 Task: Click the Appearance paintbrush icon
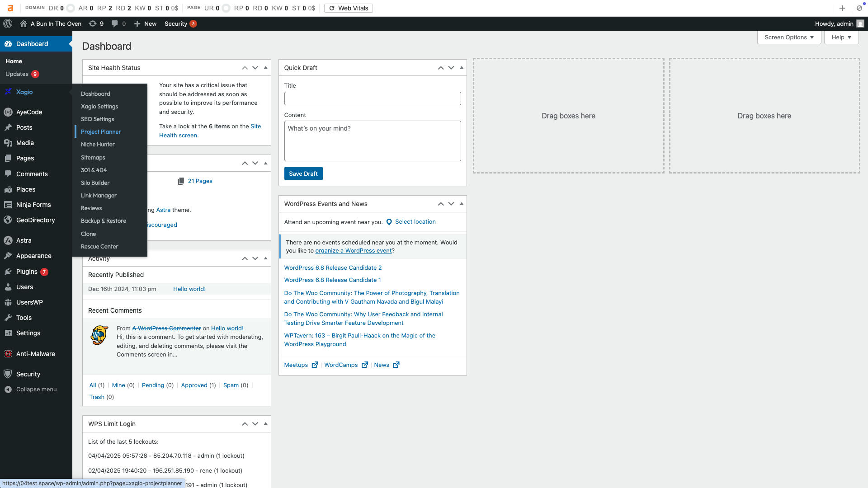tap(8, 256)
